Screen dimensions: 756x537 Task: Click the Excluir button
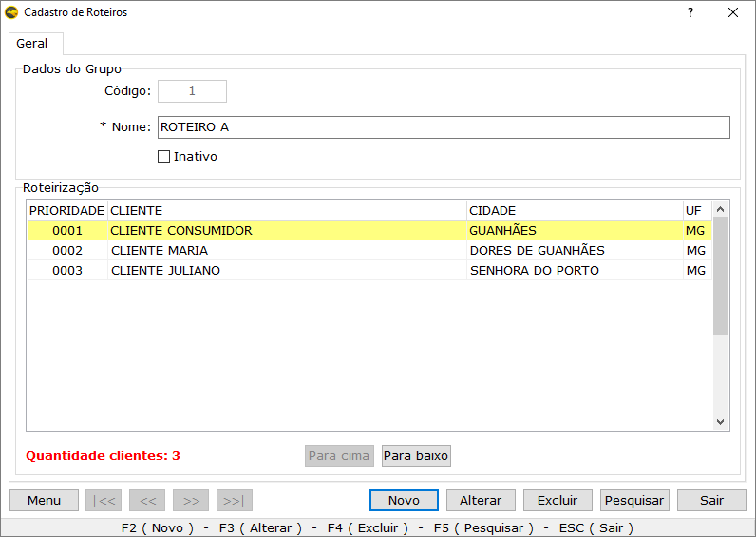pos(558,501)
